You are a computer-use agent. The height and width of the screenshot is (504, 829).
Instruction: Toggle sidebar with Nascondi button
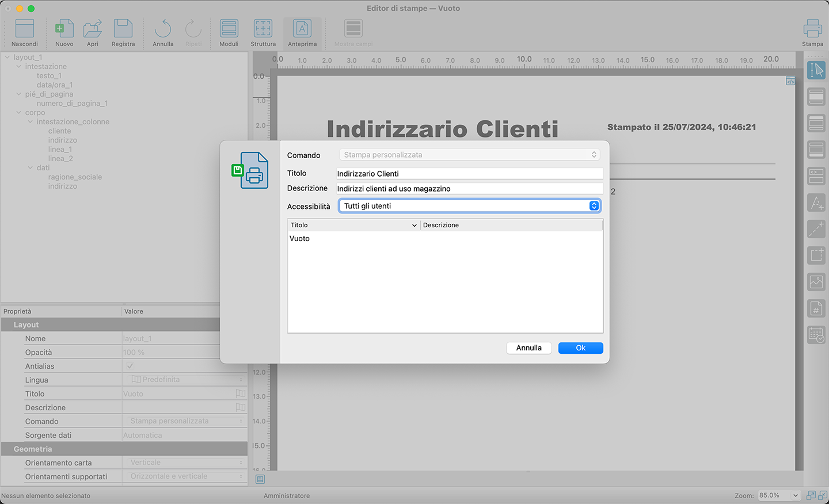(x=25, y=32)
